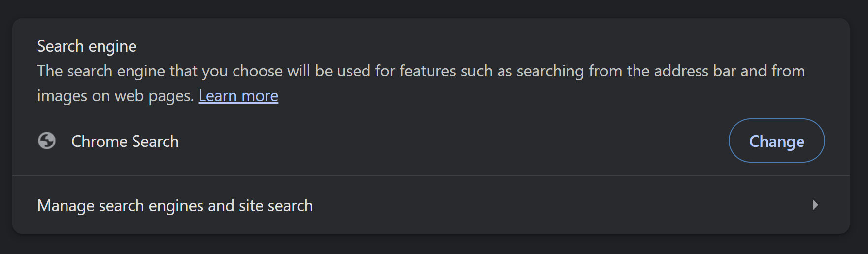Screen dimensions: 868x254
Task: Open the Learn more link
Action: click(x=238, y=96)
